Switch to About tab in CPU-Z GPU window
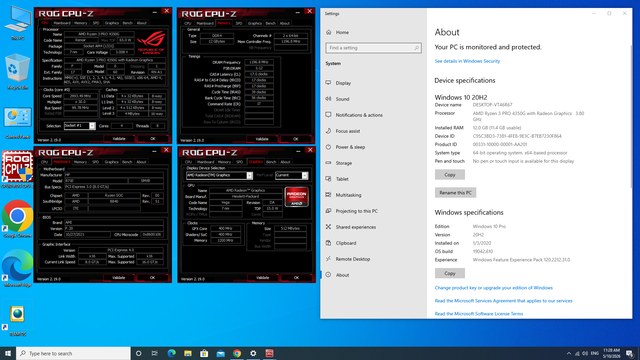 point(285,162)
